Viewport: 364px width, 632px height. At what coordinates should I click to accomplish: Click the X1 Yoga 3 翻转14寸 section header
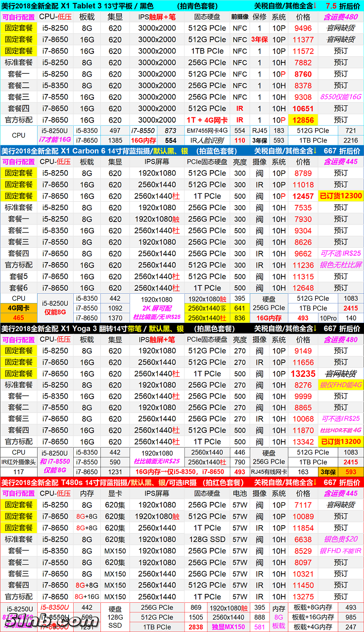pos(182,328)
